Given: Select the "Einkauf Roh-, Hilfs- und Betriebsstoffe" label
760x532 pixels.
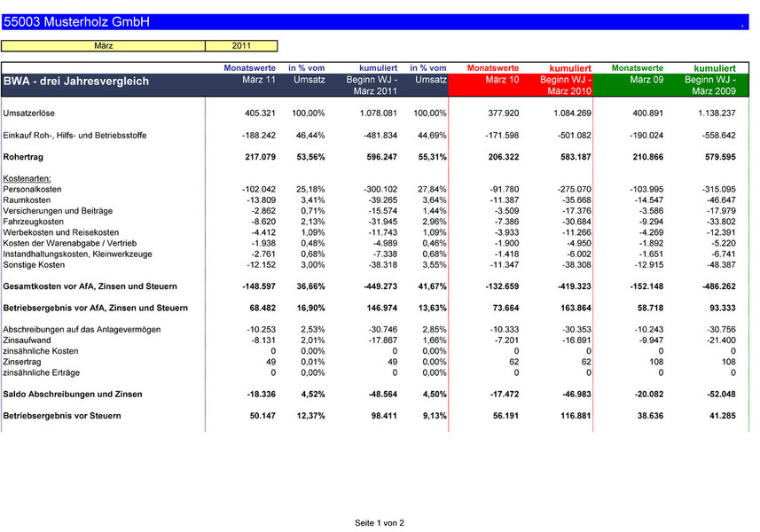Looking at the screenshot, I should (74, 135).
